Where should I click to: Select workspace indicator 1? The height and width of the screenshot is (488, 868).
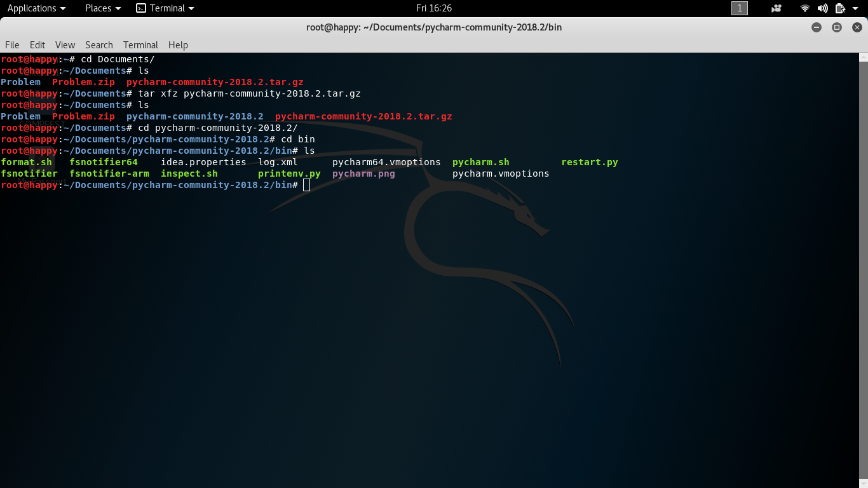[x=740, y=8]
